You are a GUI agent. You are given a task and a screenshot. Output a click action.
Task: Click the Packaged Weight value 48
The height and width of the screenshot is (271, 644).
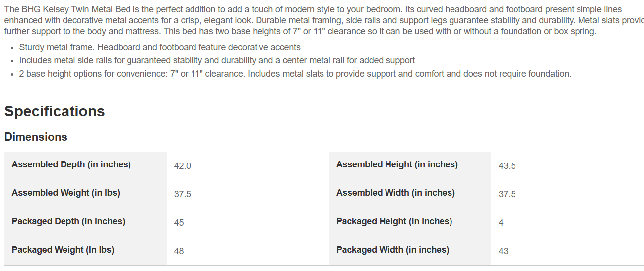coord(179,251)
